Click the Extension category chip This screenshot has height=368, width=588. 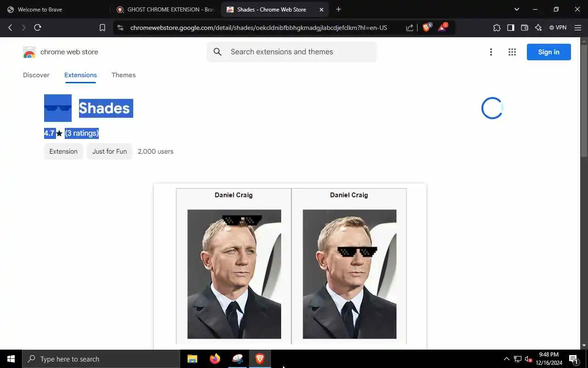63,151
